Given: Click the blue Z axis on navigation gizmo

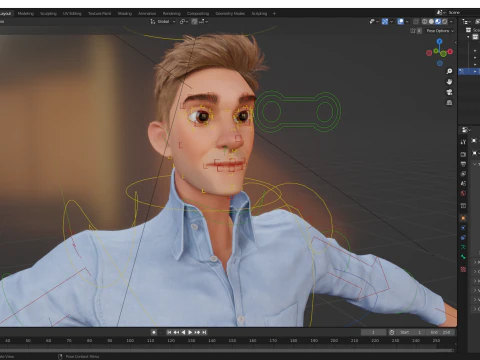Looking at the screenshot, I should tap(440, 41).
